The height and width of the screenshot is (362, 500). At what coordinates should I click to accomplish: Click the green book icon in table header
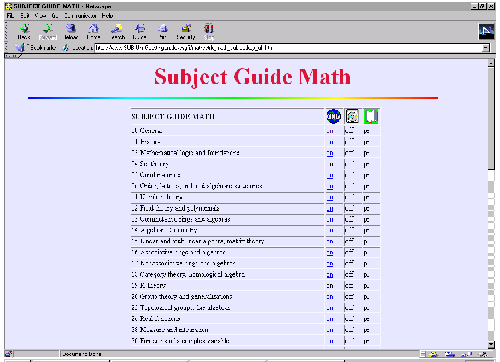tap(371, 116)
